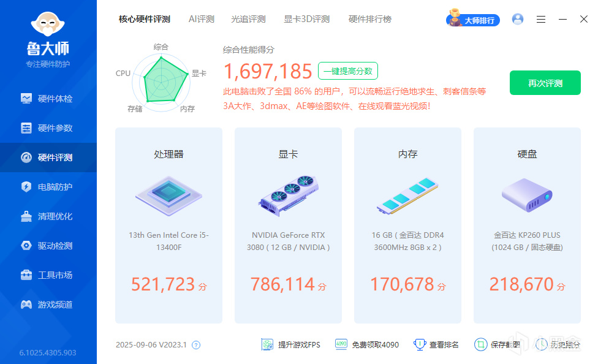
Task: Click the 金百达 KP260 PLUS disk text
Action: click(527, 241)
